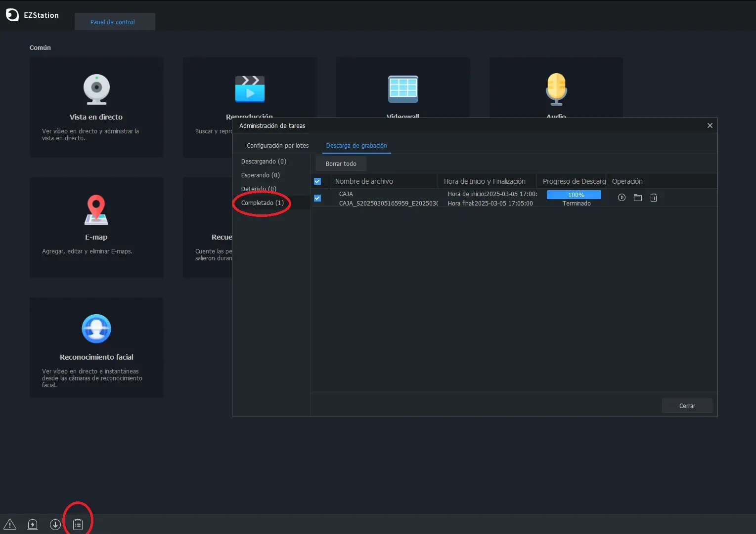Click "Agregar, editar y eliminar E-maps" description
Viewport: 756px width, 534px height.
87,251
